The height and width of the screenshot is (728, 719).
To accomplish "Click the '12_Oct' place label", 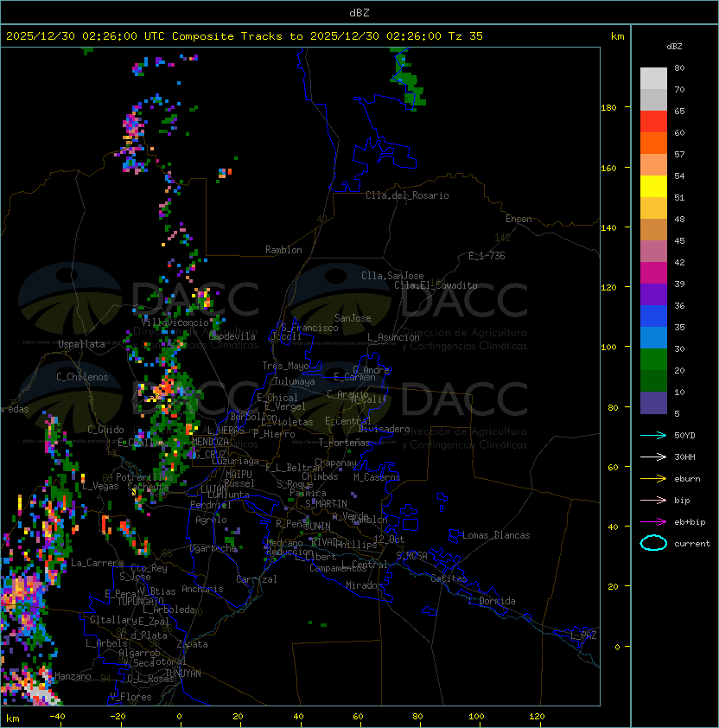I will click(x=389, y=540).
